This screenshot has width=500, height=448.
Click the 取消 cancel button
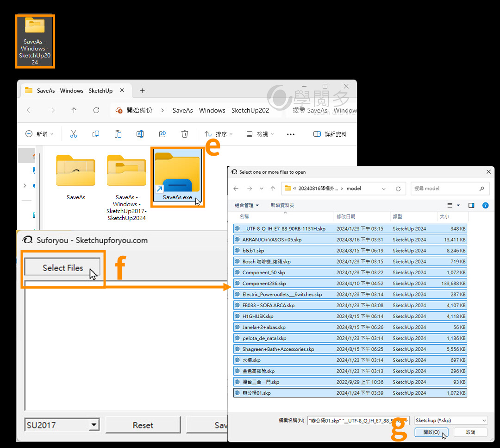coord(470,432)
